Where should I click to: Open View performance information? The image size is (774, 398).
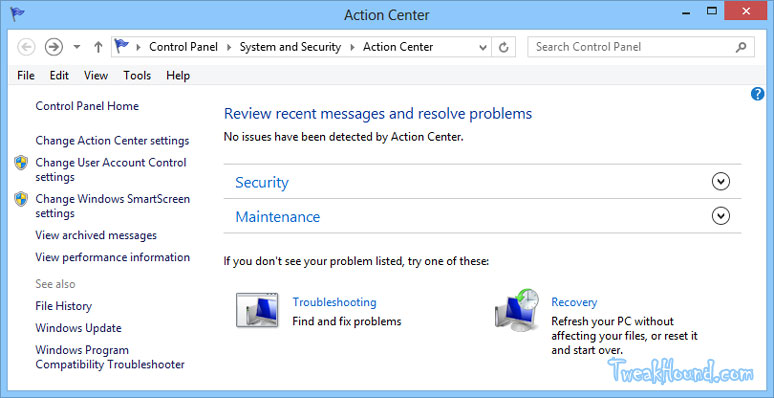(x=113, y=257)
